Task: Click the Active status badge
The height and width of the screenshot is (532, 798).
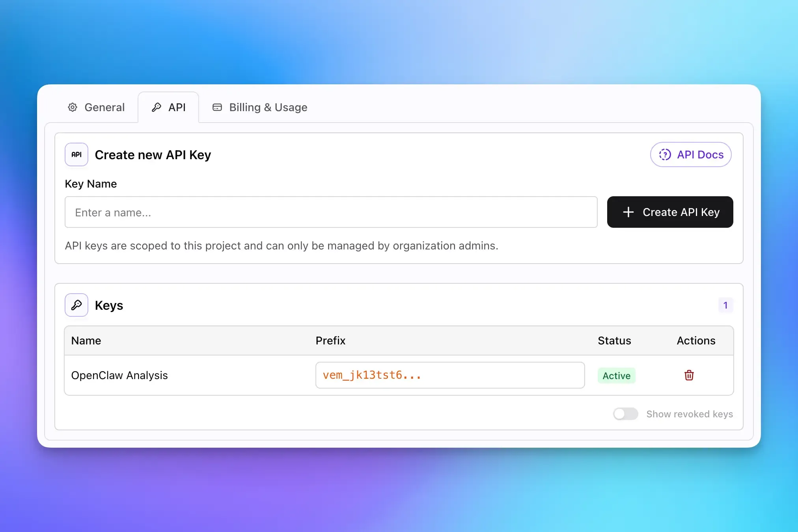Action: pyautogui.click(x=616, y=375)
